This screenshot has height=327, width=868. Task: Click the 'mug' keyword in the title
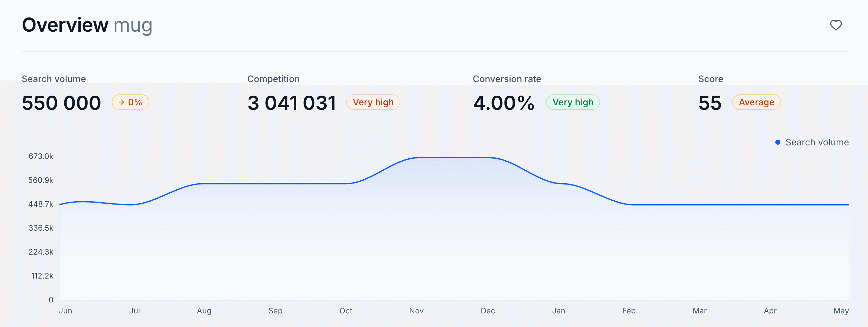pyautogui.click(x=133, y=25)
